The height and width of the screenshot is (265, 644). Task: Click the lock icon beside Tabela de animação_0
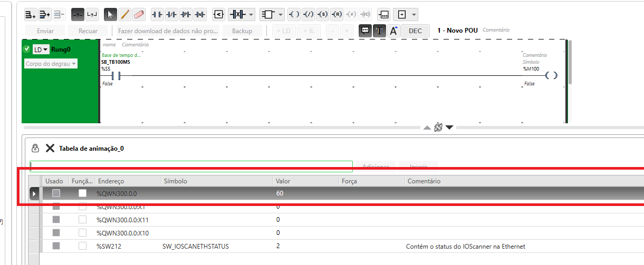[35, 148]
